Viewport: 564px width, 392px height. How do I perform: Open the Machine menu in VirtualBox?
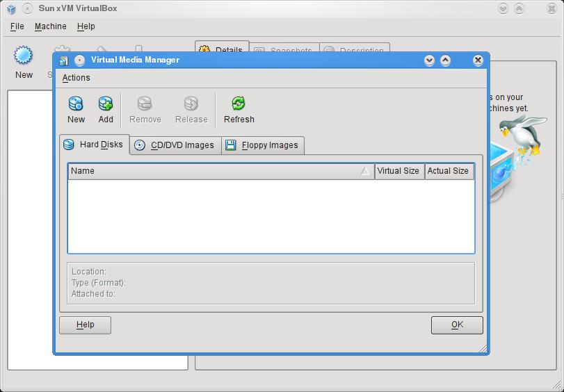50,26
